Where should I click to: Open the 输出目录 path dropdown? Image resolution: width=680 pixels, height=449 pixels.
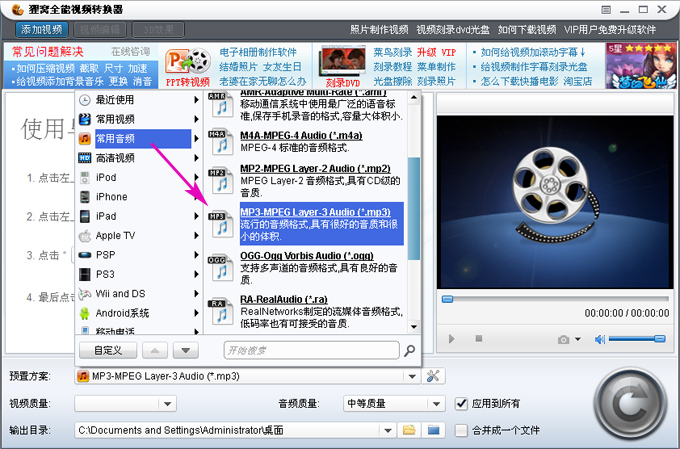(x=388, y=430)
